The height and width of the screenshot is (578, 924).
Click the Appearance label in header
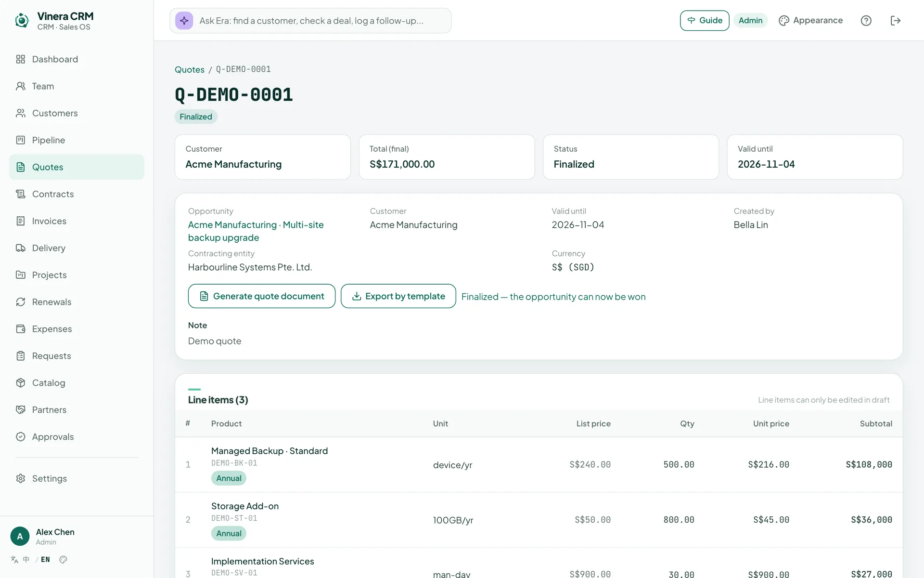coord(818,20)
